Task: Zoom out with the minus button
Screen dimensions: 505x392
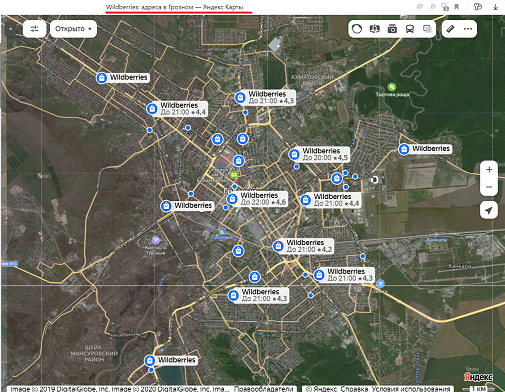Action: tap(489, 187)
